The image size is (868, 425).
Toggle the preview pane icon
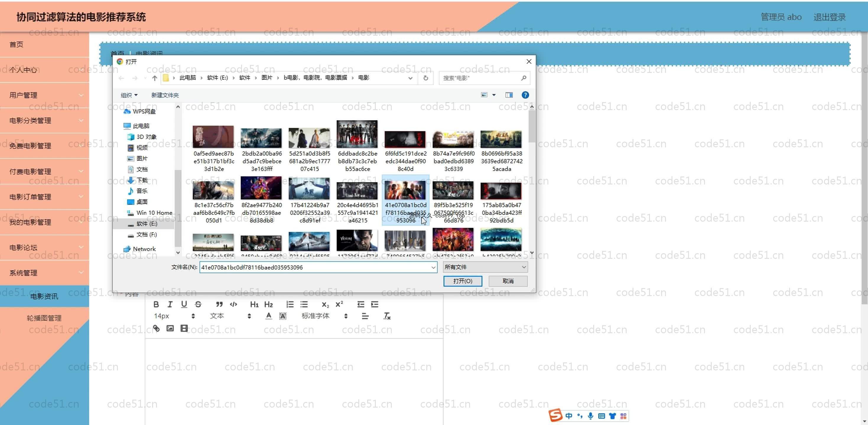pos(509,95)
